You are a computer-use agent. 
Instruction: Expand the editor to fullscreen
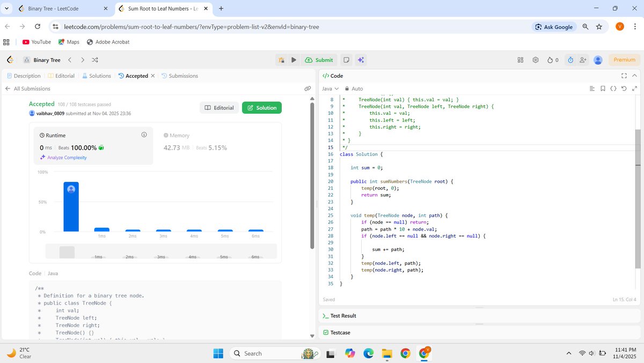[635, 88]
